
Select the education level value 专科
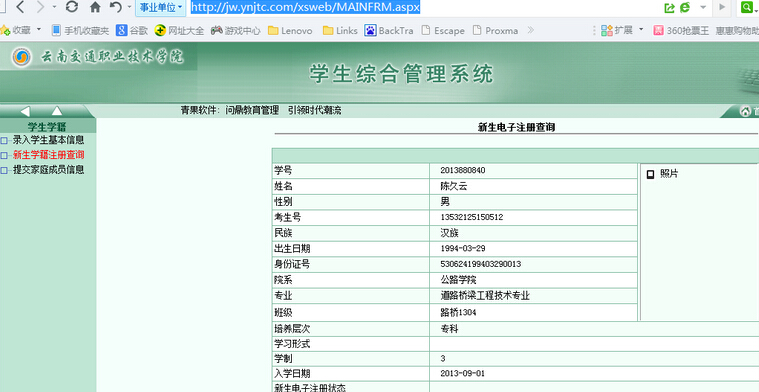click(449, 329)
